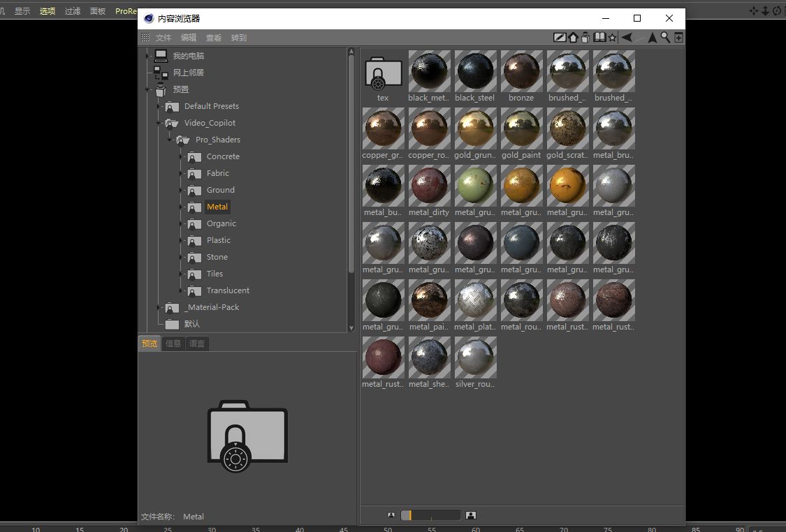
Task: Select the Stone folder in tree
Action: pos(217,257)
